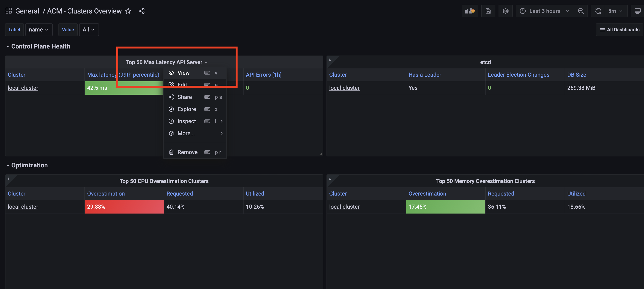Click the 40.14% requested value
Screen dimensions: 644x289
pos(176,207)
